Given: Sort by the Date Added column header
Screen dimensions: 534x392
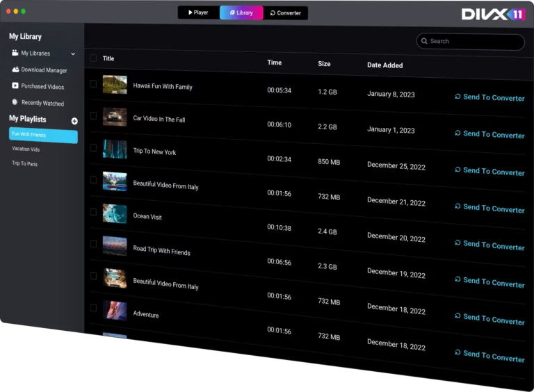Looking at the screenshot, I should pos(385,65).
